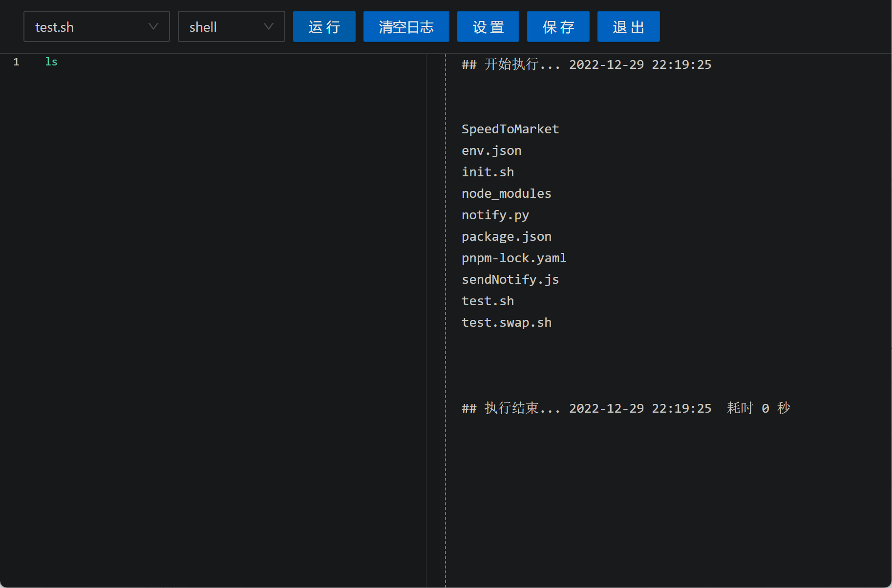This screenshot has width=892, height=588.
Task: Expand the chevron on the test.sh selector
Action: pos(153,26)
